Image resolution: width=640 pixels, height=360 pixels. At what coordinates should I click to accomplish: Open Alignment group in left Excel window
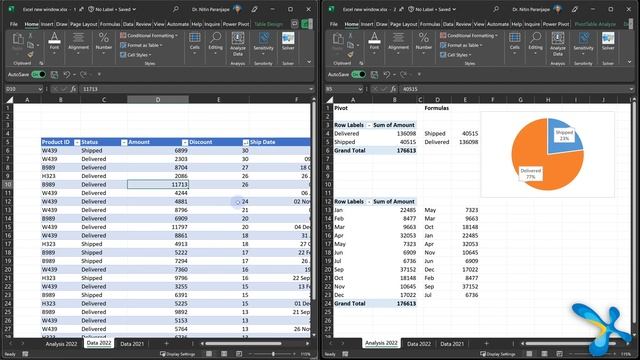coord(78,42)
